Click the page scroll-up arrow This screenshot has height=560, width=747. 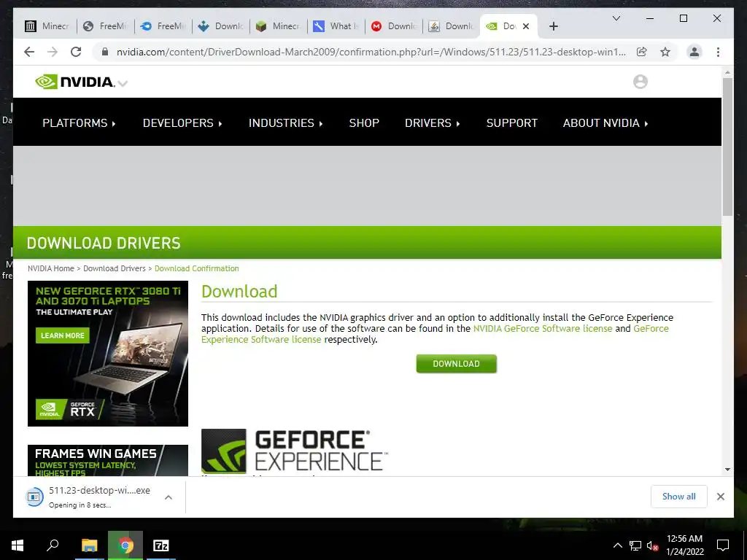point(727,72)
